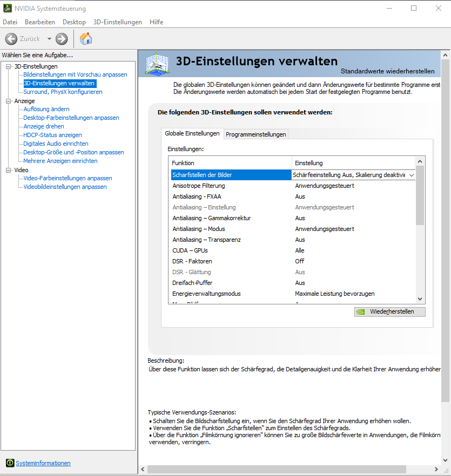Click the page vertical scroll-up arrow
The width and height of the screenshot is (451, 476).
tap(445, 55)
